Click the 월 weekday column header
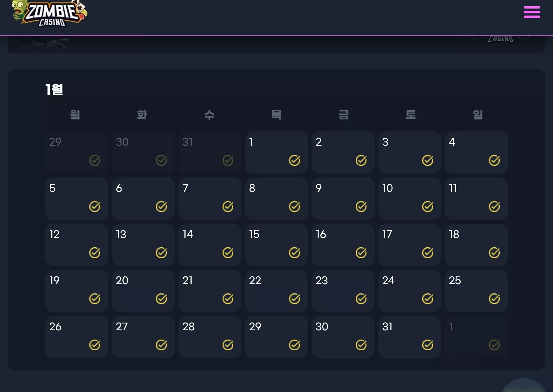Screen dimensions: 553x392 click(75, 115)
